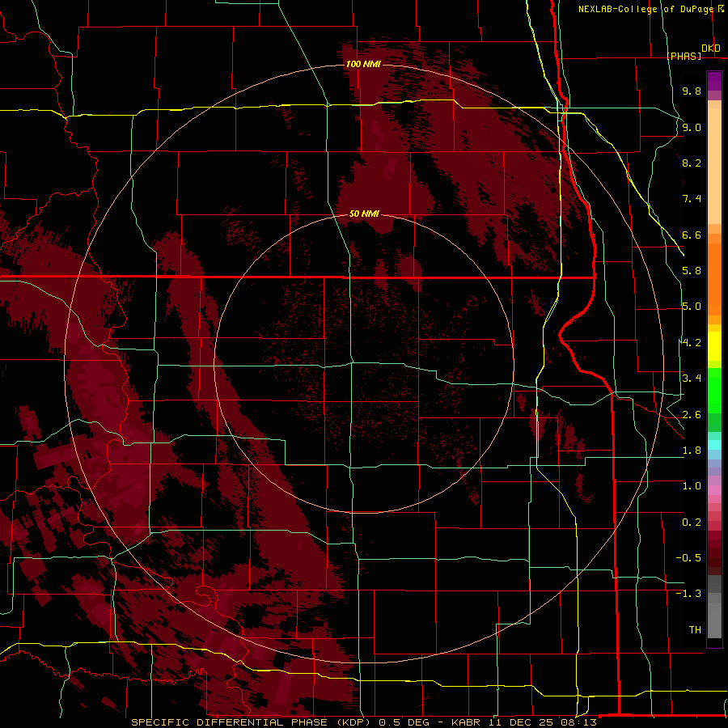Image resolution: width=728 pixels, height=728 pixels.
Task: Click the 9.8 value on the scale
Action: pyautogui.click(x=692, y=91)
